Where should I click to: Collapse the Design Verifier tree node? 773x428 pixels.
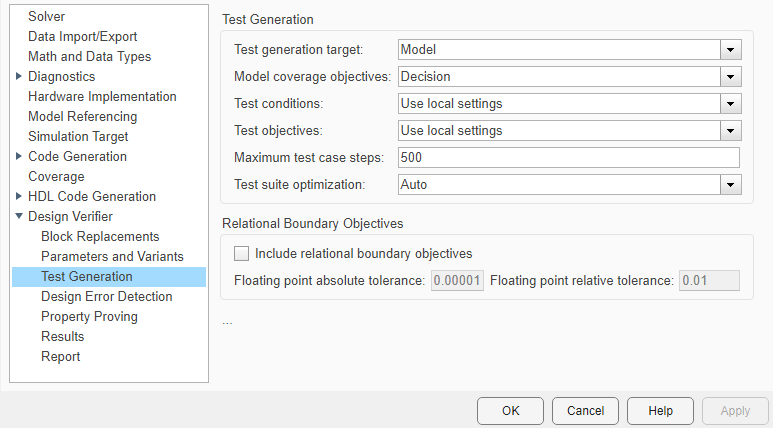[x=19, y=217]
